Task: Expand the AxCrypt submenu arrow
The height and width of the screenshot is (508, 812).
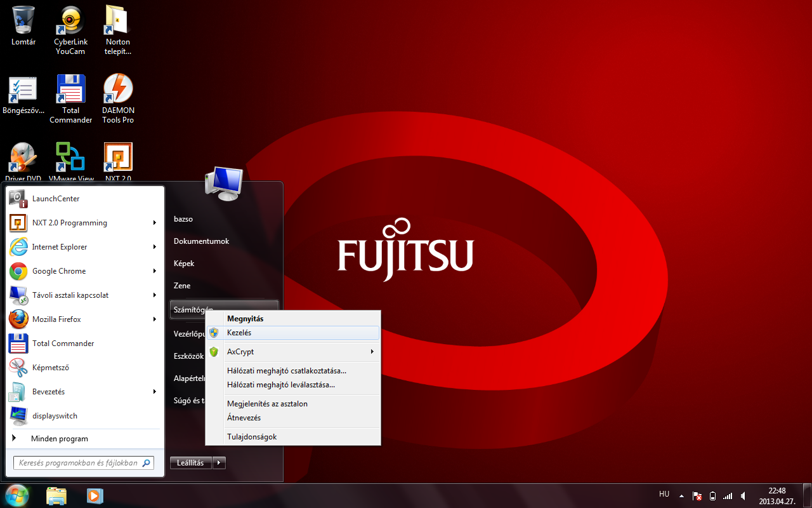Action: (x=372, y=352)
